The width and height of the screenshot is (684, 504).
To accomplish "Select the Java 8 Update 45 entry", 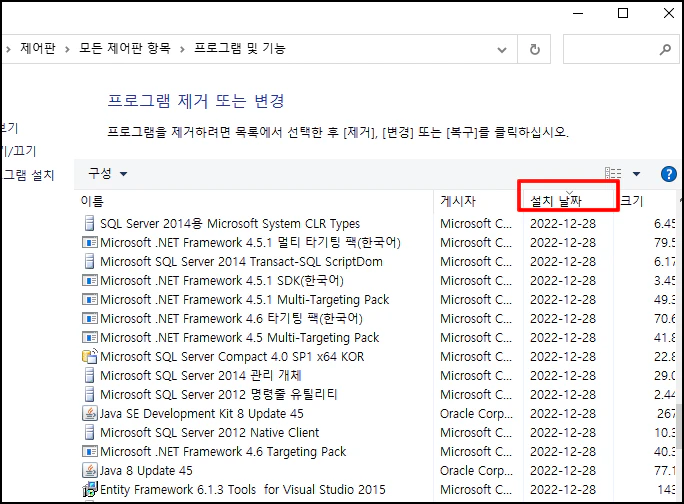I will (146, 470).
